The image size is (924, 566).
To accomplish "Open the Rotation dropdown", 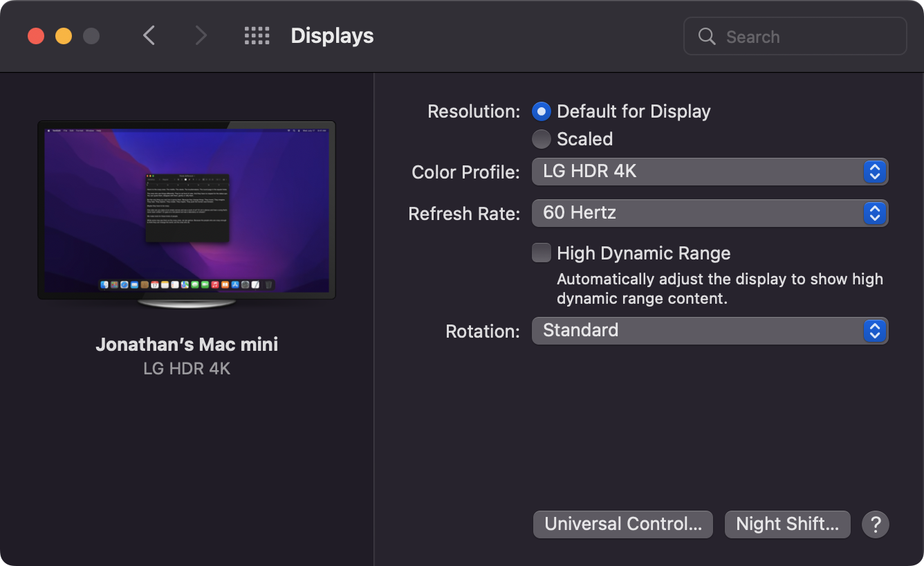I will (710, 331).
